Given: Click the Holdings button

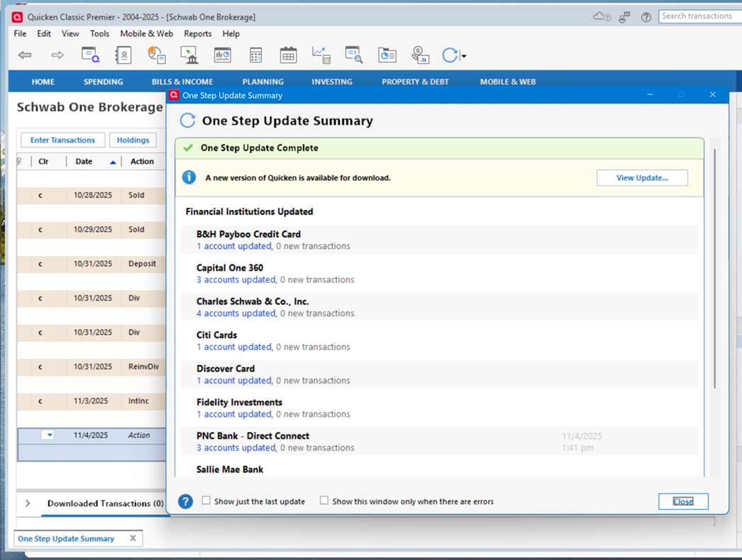Looking at the screenshot, I should [133, 140].
